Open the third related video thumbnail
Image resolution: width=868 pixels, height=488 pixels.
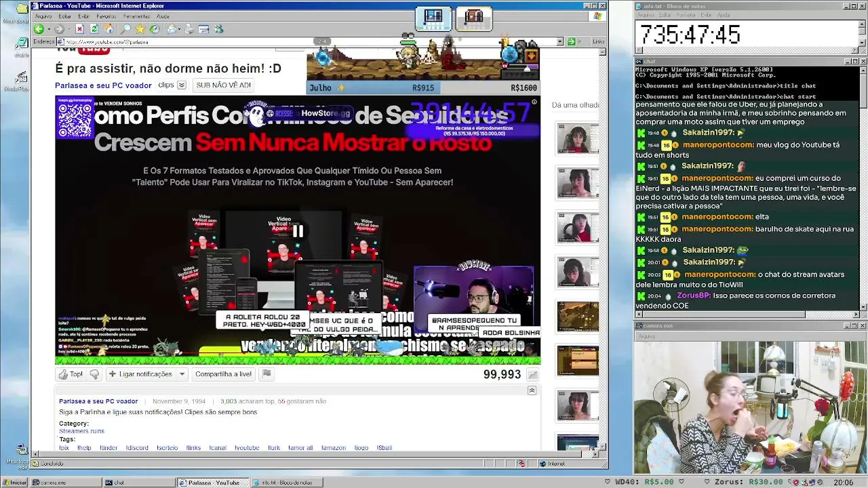click(578, 228)
